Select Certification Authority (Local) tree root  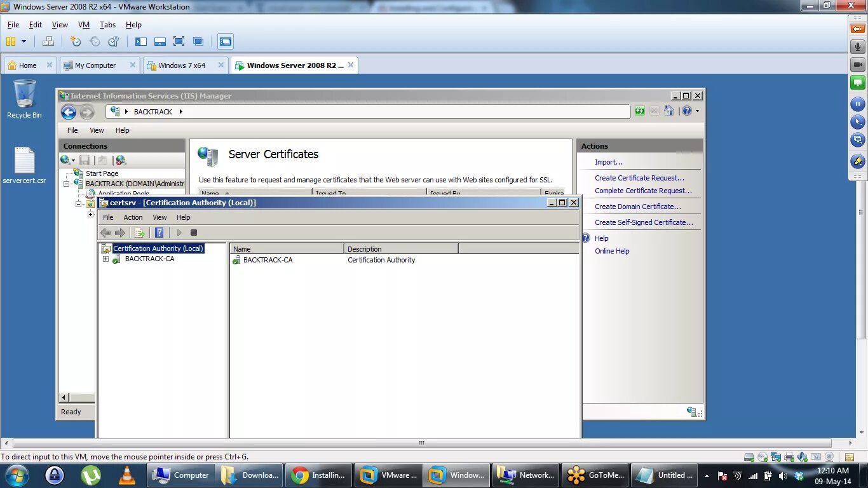click(158, 248)
